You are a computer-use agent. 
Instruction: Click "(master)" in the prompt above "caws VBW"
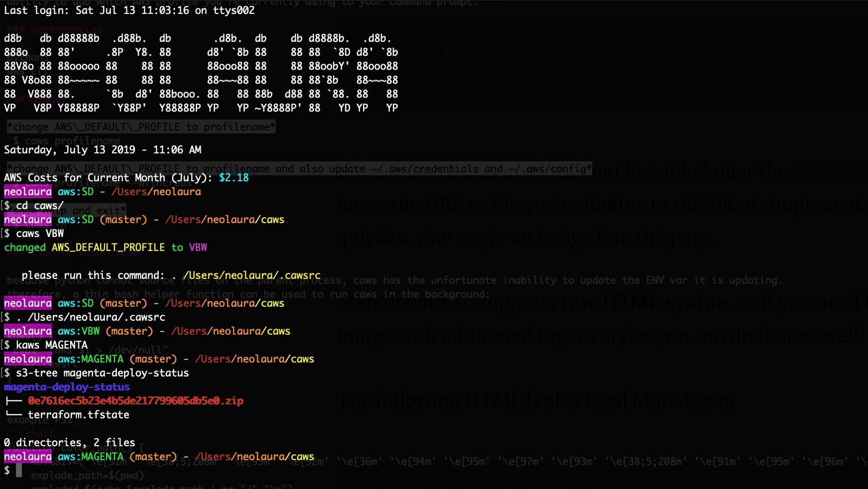[x=123, y=220]
